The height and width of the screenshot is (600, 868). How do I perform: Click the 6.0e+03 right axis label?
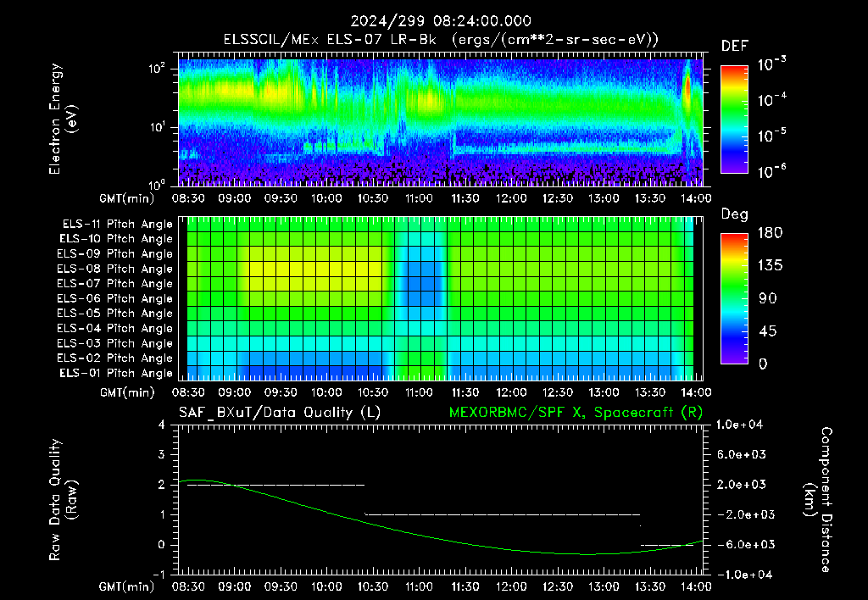pyautogui.click(x=743, y=454)
